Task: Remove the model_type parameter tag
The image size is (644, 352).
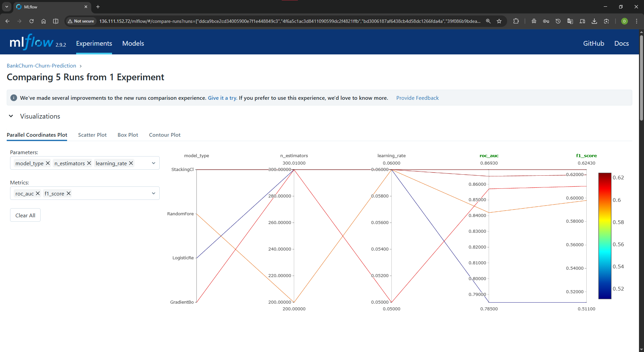Action: point(48,163)
